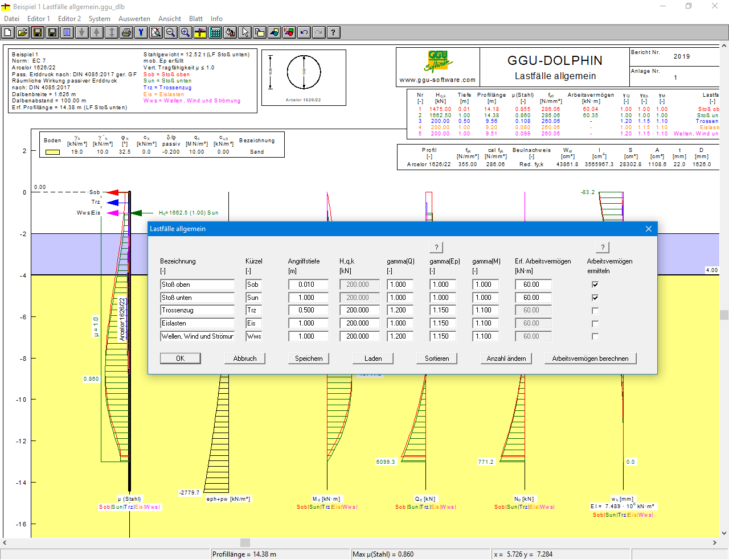Click the ? button above gamma(Ep) column
Viewport: 729px width, 560px height.
tap(436, 248)
